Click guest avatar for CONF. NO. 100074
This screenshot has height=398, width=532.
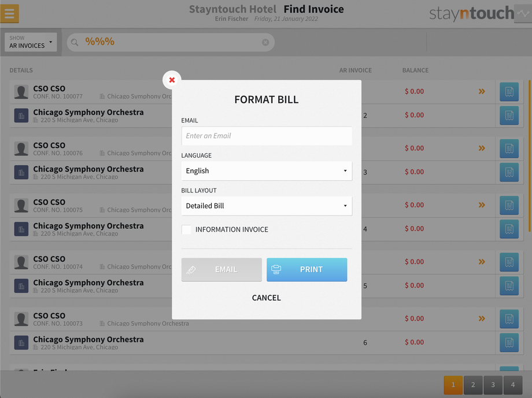point(21,262)
